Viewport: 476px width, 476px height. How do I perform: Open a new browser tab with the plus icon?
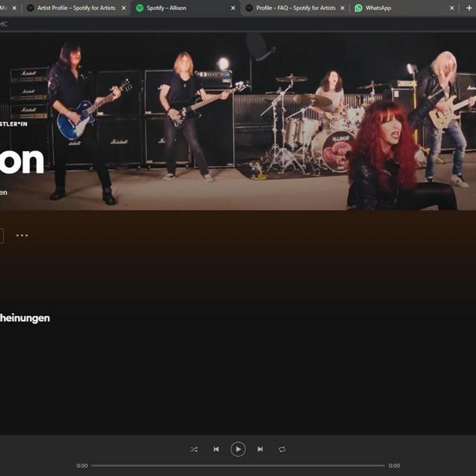pos(469,7)
